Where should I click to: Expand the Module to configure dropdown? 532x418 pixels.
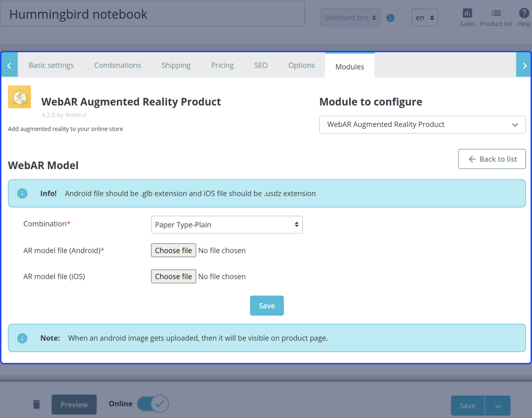tap(422, 124)
